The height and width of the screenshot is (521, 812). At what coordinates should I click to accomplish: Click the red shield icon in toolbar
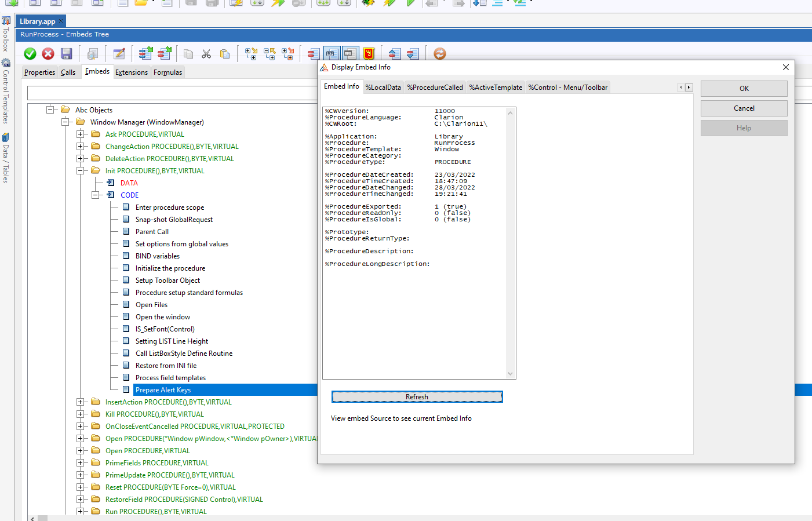click(x=369, y=54)
